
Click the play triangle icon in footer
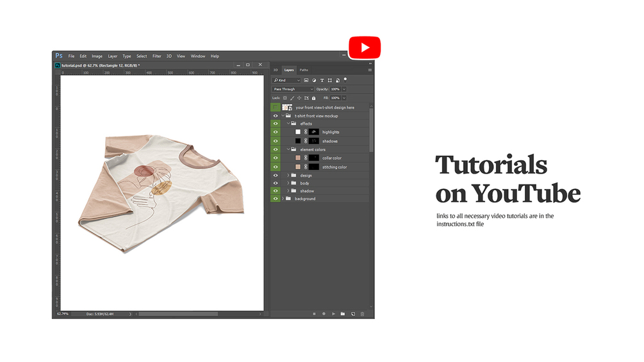(x=333, y=314)
